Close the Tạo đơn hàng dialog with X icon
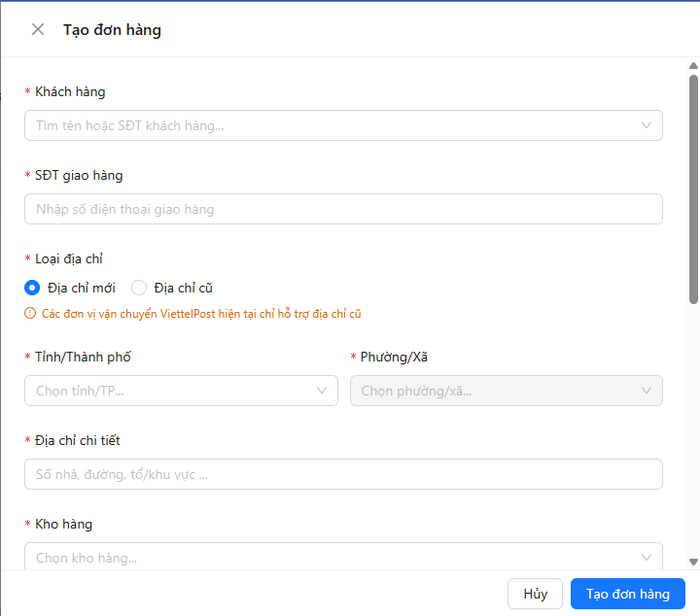The height and width of the screenshot is (616, 700). [38, 29]
